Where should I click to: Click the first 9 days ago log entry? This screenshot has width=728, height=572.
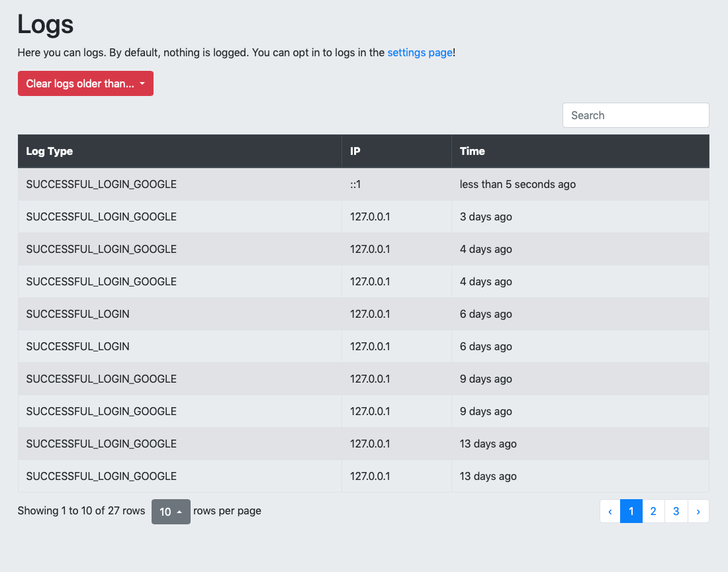[363, 379]
